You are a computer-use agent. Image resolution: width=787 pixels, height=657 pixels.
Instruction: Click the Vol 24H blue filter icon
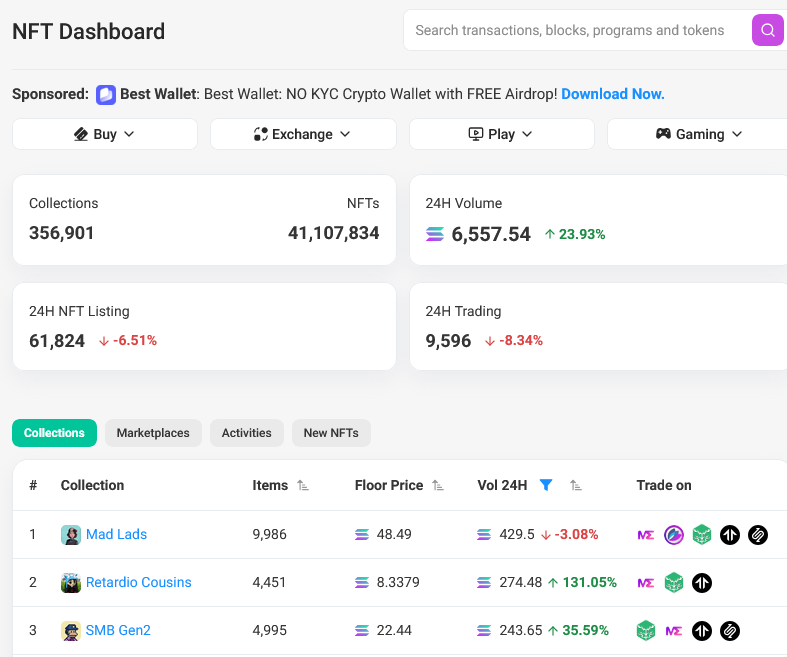click(x=546, y=485)
